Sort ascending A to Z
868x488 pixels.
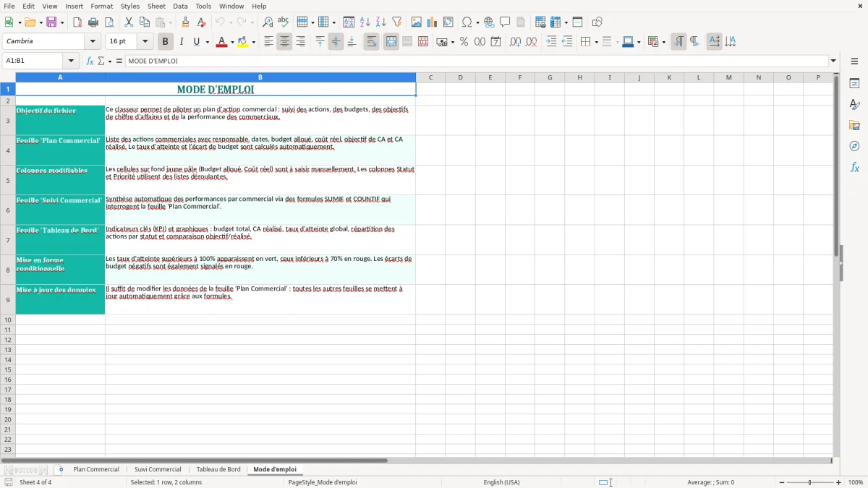pos(365,22)
